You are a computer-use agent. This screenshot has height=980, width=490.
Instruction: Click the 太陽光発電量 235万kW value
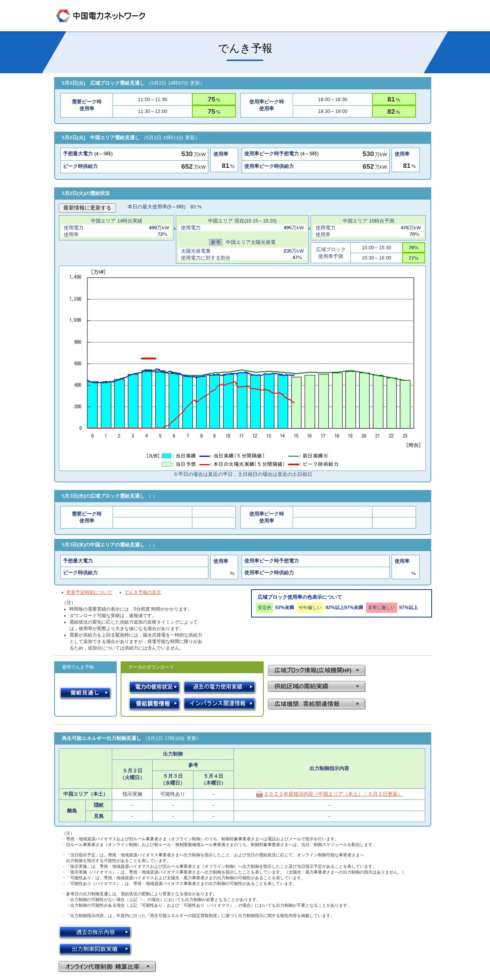coord(293,251)
